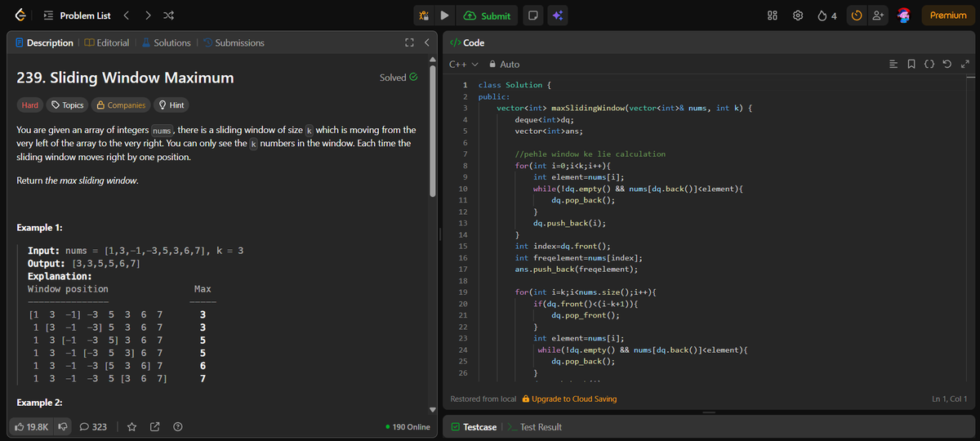Reset code with undo arrow icon
This screenshot has width=980, height=441.
(x=949, y=65)
